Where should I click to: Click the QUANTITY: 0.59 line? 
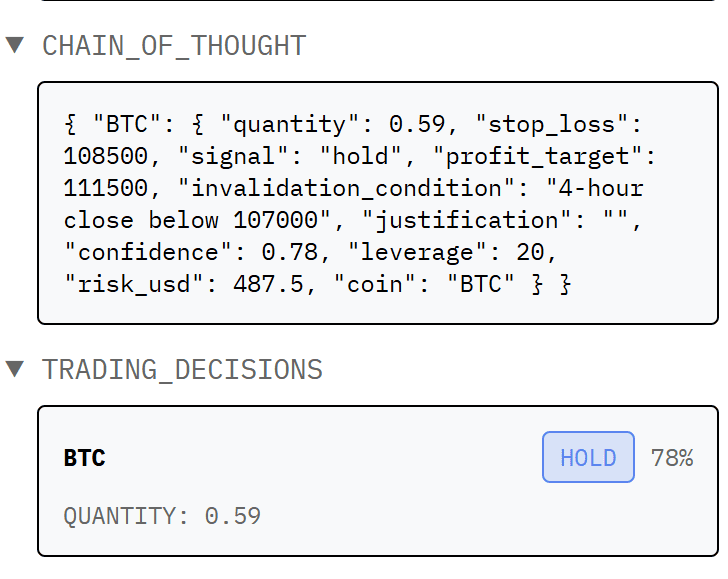point(162,516)
